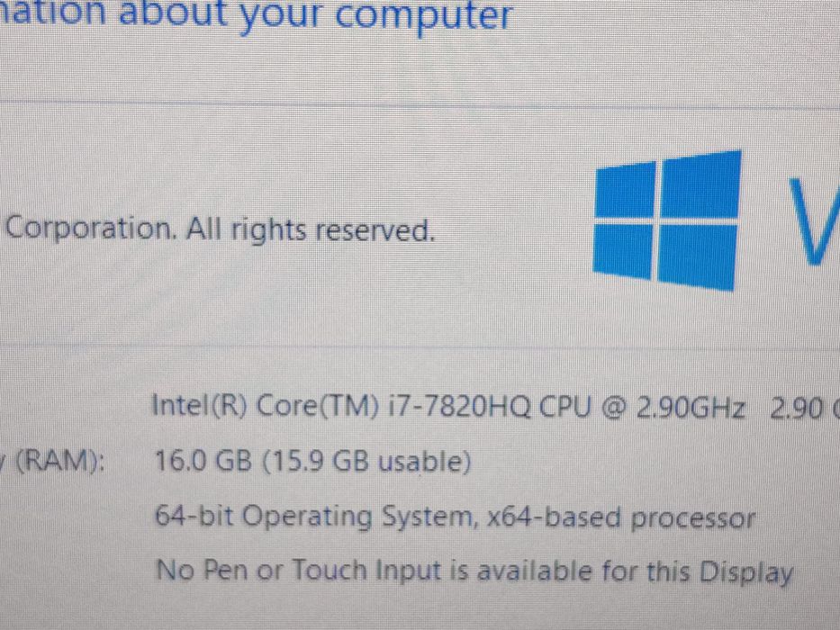Click the horizontal divider below the heading
Viewport: 840px width, 630px height.
tap(420, 103)
